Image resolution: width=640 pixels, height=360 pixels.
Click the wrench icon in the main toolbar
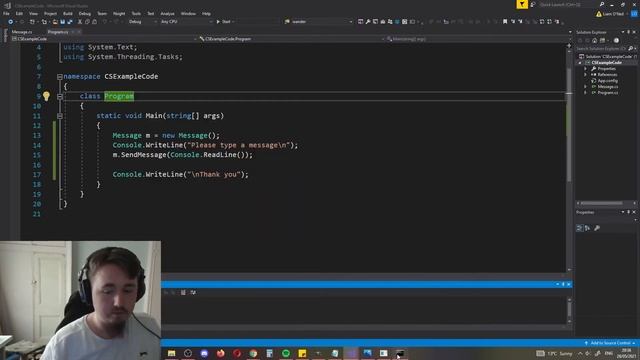coord(368,22)
